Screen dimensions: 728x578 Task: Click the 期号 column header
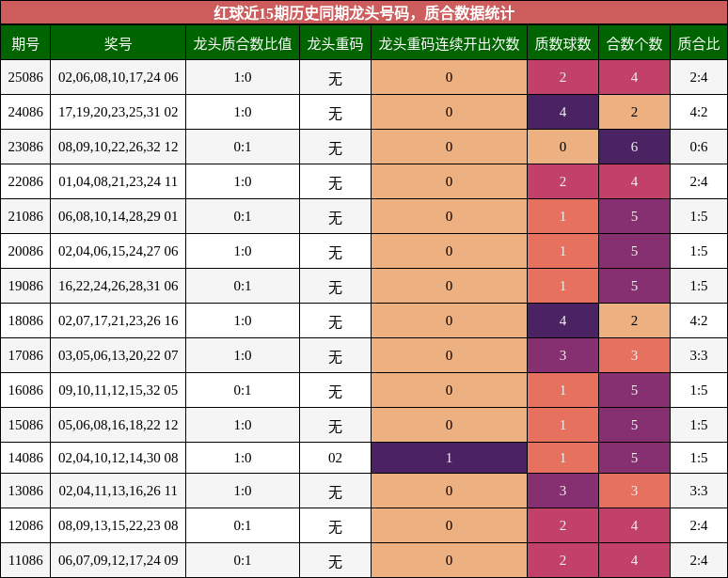(25, 43)
